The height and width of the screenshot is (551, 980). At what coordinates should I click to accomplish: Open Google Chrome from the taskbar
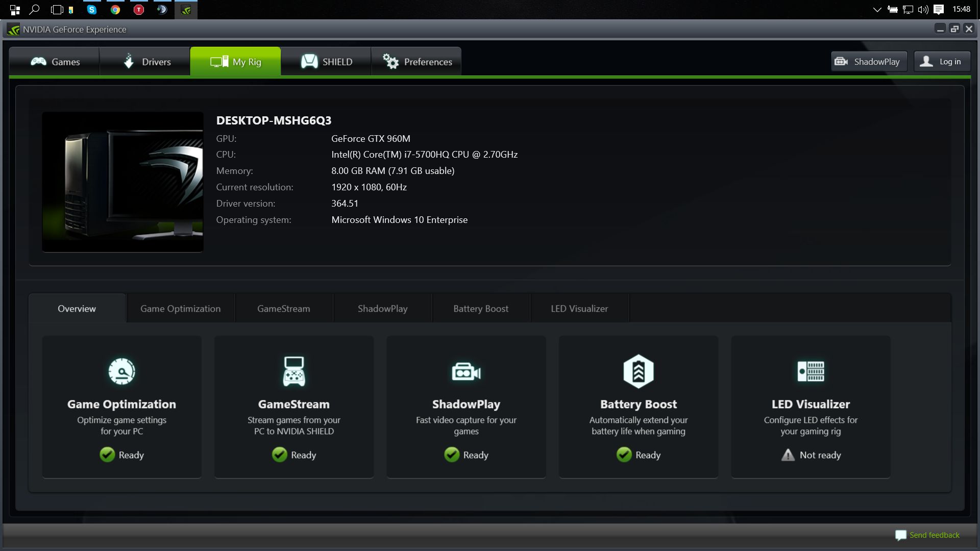tap(115, 10)
